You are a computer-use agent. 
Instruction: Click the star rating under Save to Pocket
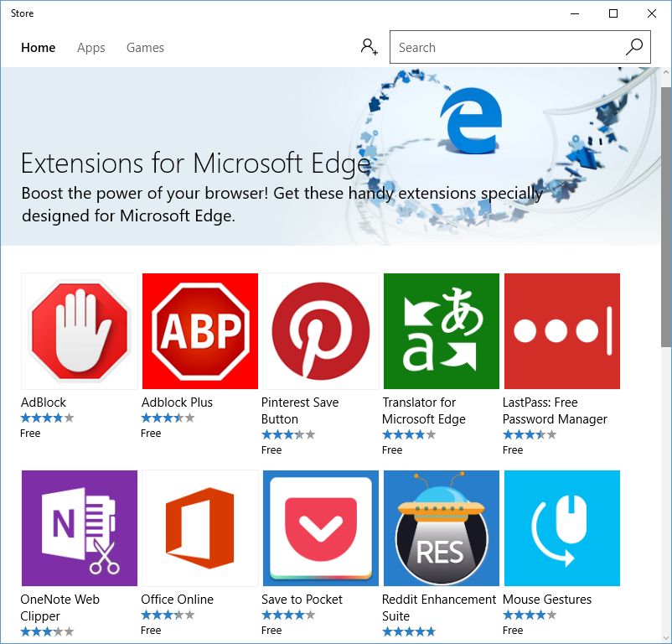[288, 615]
